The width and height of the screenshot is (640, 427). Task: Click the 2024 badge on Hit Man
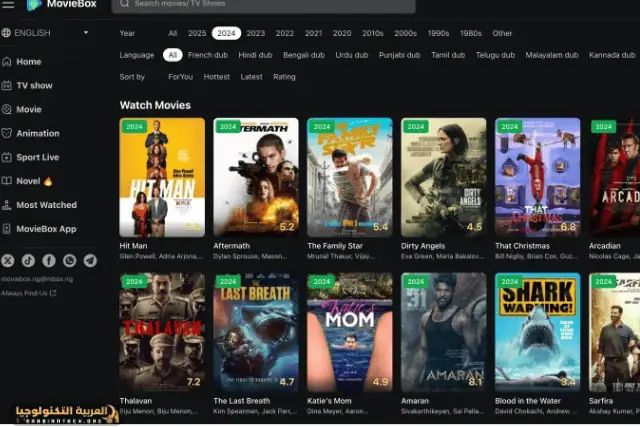[x=134, y=127]
